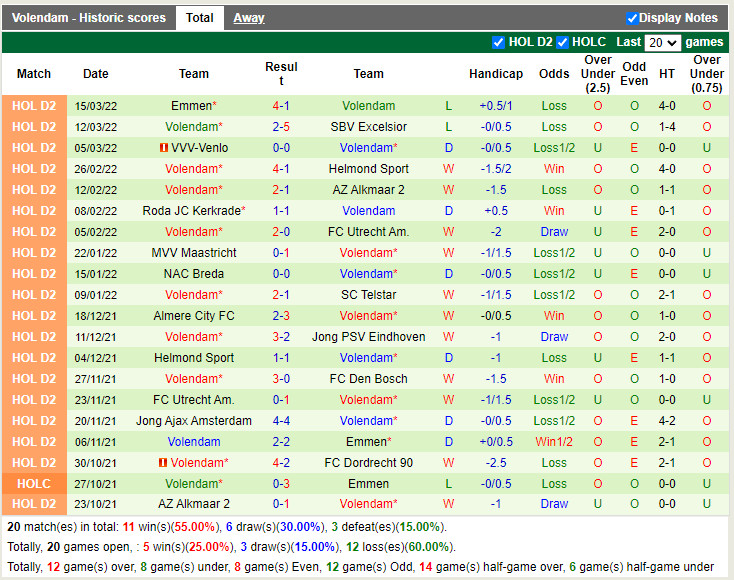Image resolution: width=734 pixels, height=580 pixels.
Task: Click team name Jong Ajax Amsterdam
Action: (x=194, y=421)
